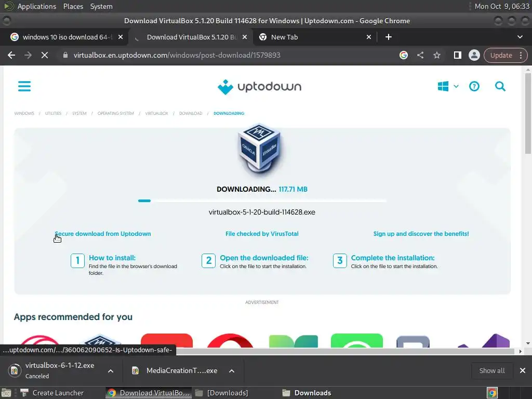Screen dimensions: 532x399
Task: Click the page vertical scrollbar
Action: (528, 114)
